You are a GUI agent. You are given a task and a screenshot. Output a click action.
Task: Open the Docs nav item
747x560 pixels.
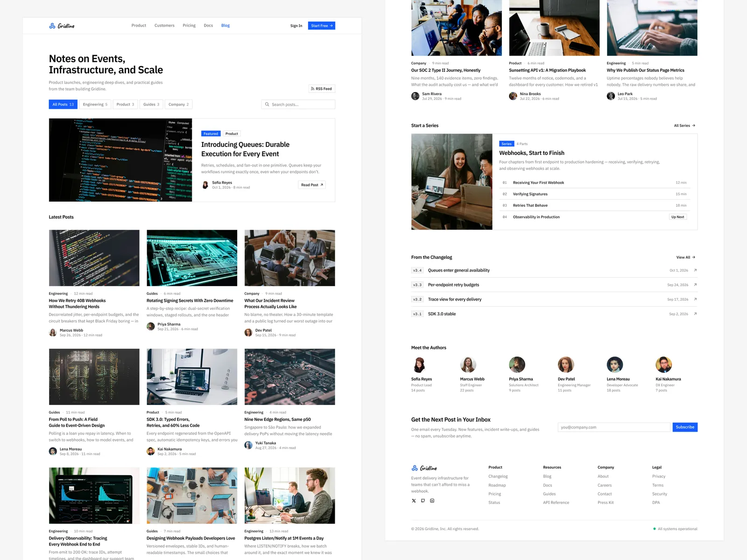tap(208, 26)
